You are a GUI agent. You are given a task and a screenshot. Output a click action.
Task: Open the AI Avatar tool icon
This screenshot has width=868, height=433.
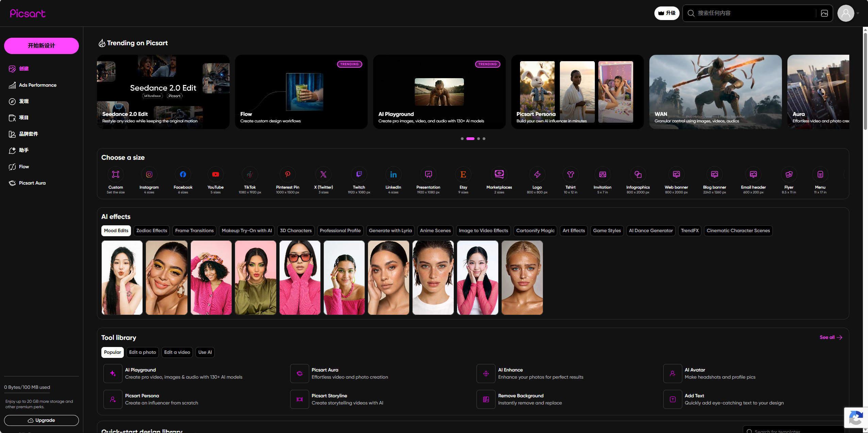tap(673, 374)
